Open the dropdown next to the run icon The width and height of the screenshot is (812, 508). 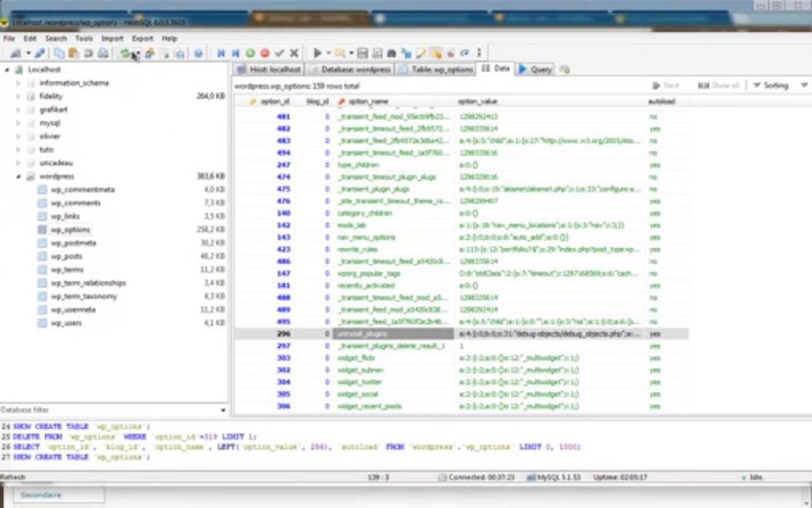pos(328,53)
